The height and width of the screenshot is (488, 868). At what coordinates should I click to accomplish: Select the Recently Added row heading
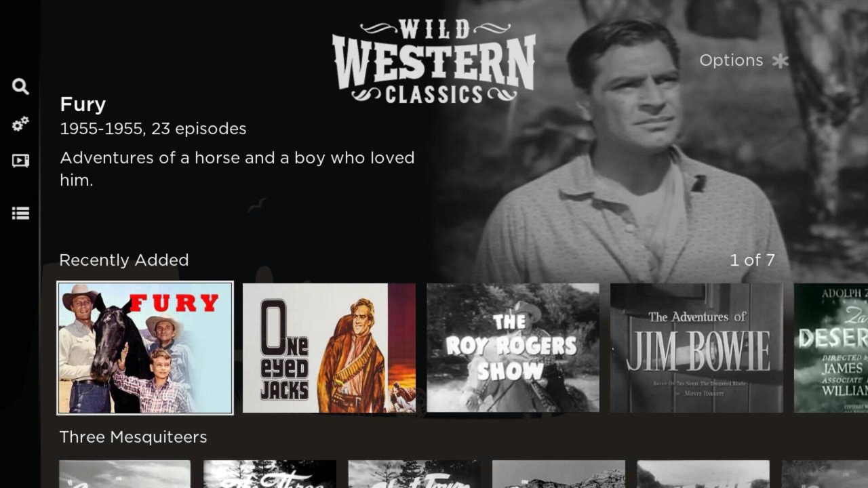pyautogui.click(x=124, y=260)
